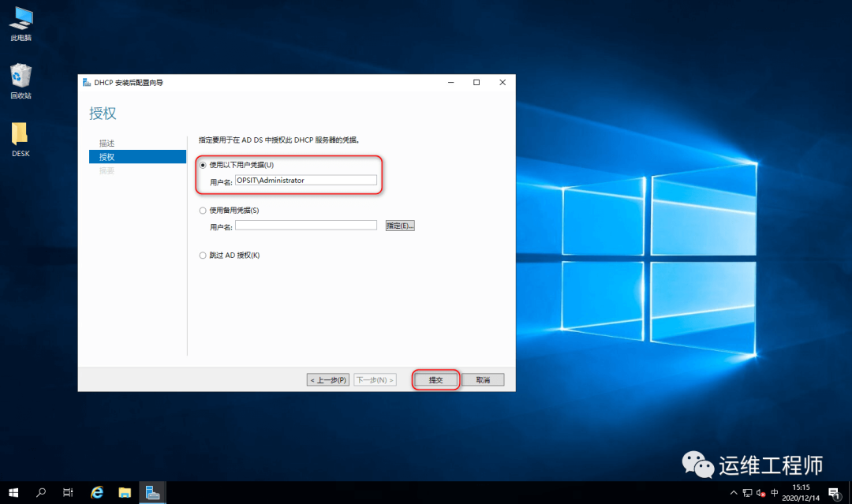This screenshot has height=504, width=852.
Task: Click the network tray icon
Action: [748, 493]
